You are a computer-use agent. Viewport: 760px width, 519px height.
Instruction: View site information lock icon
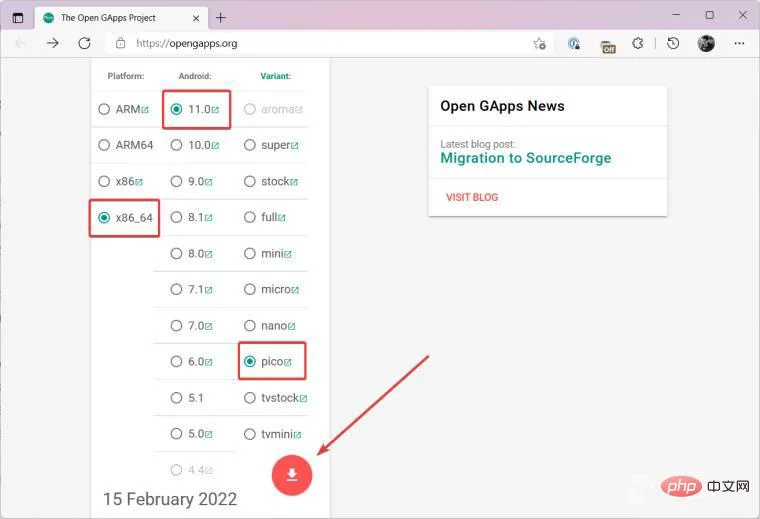click(x=121, y=44)
